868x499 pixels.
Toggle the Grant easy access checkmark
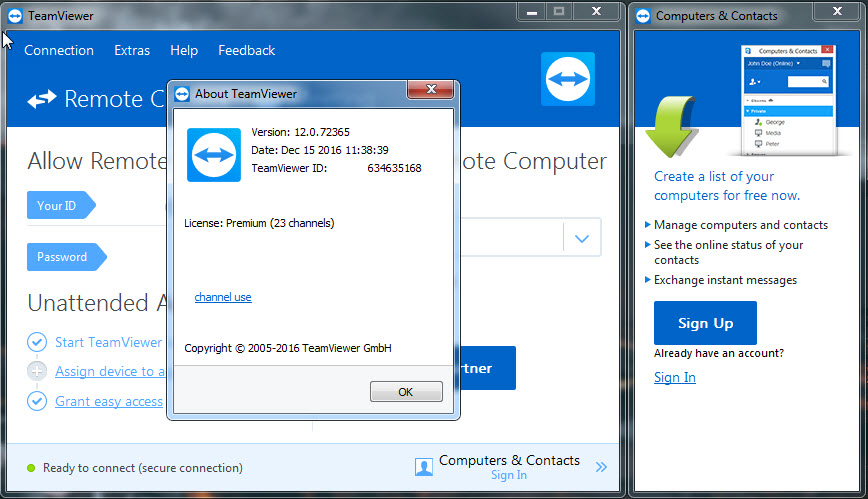click(37, 401)
